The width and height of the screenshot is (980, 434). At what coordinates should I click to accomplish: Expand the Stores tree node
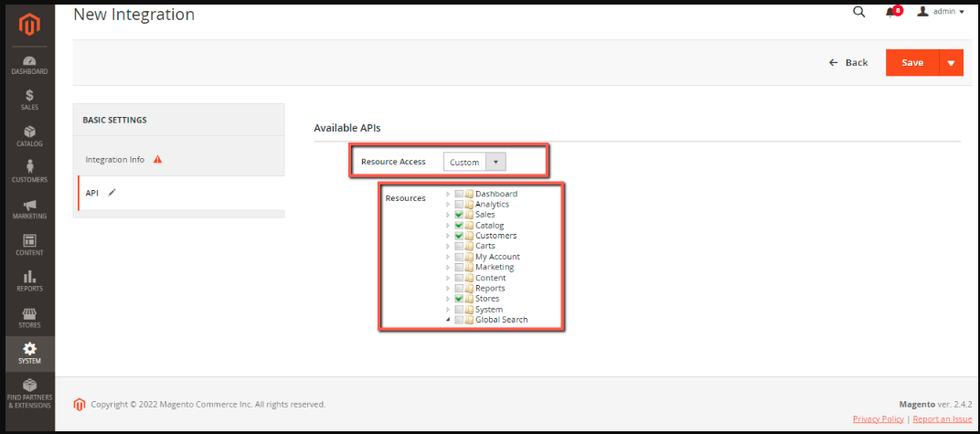click(448, 299)
